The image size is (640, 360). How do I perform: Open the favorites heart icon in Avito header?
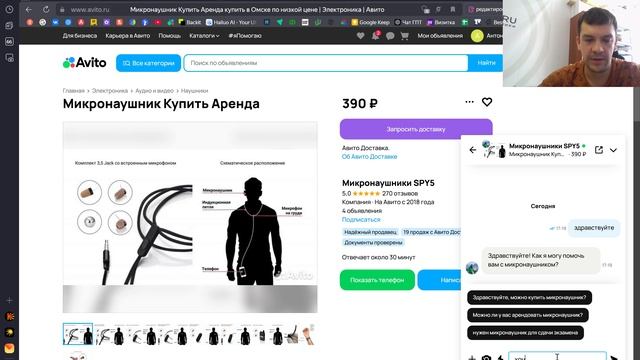pos(360,36)
